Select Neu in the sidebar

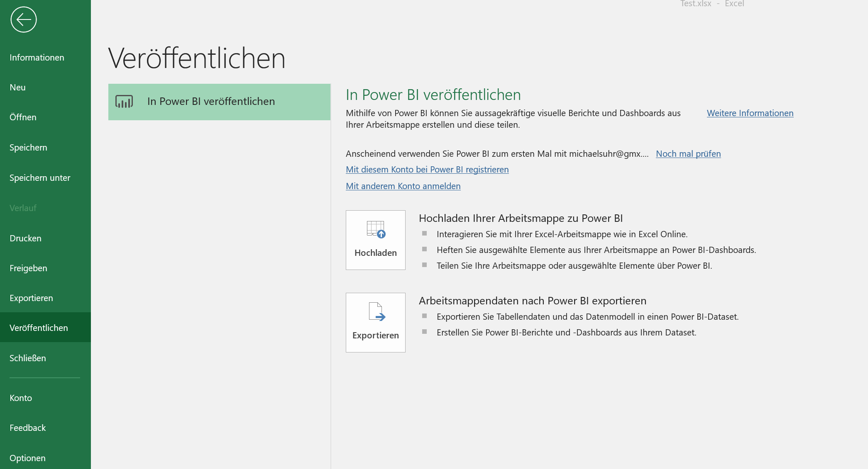(45, 87)
